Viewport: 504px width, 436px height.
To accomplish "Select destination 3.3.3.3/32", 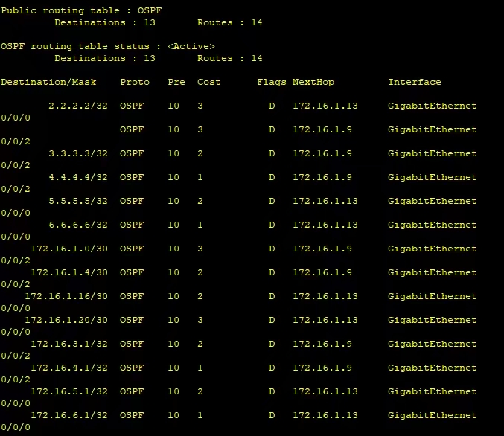I will click(78, 153).
